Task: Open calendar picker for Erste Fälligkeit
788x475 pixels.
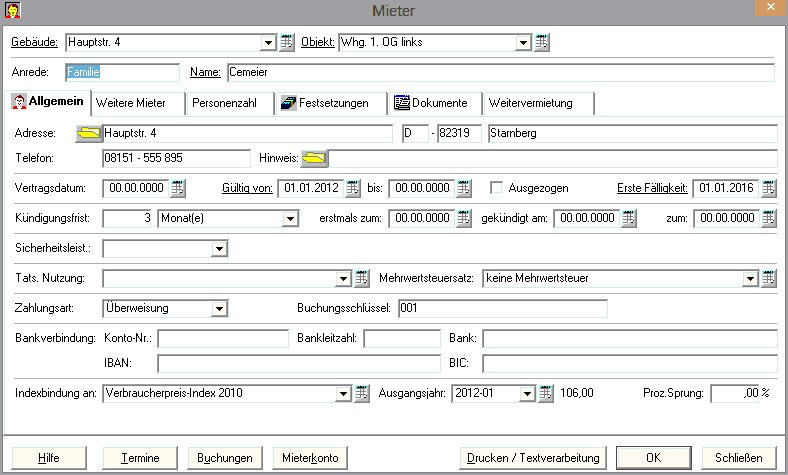Action: 768,188
